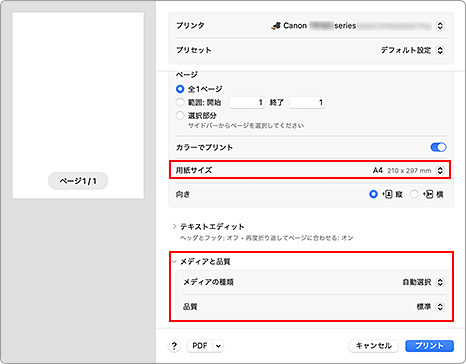This screenshot has height=364, width=466.
Task: Open the プリセット presets dropdown
Action: click(440, 50)
